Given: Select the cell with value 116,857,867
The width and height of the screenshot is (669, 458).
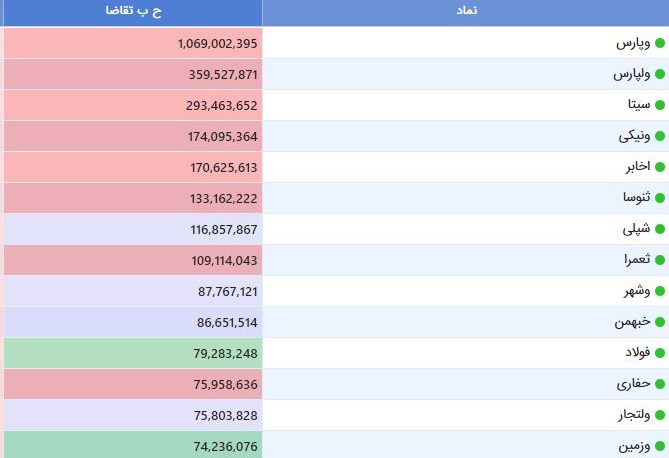Looking at the screenshot, I should click(x=133, y=229).
